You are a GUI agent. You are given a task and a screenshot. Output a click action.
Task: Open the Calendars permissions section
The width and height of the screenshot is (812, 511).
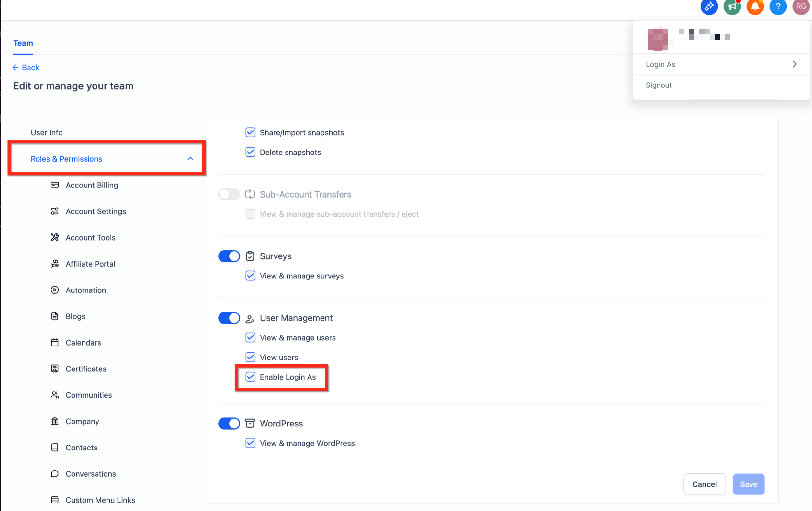83,342
